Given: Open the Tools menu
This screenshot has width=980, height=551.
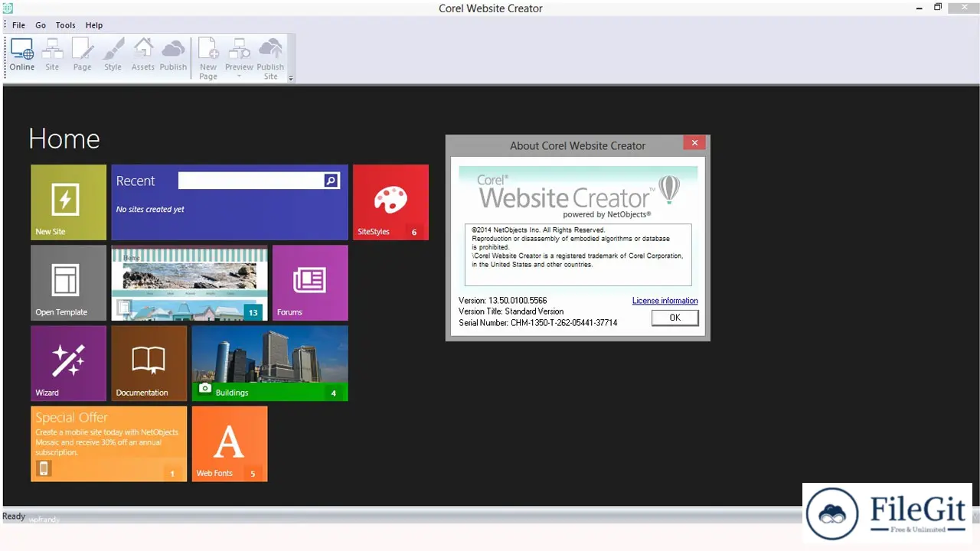Looking at the screenshot, I should (66, 25).
